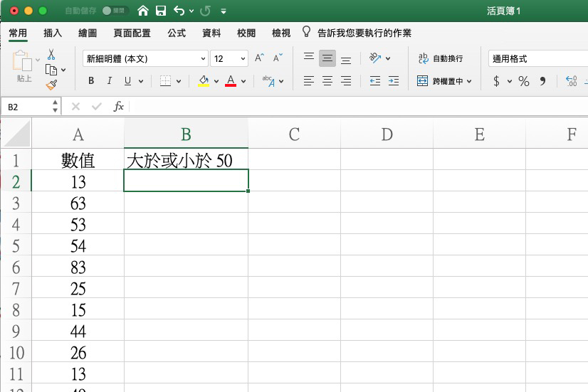The image size is (588, 392).
Task: Undo last action with the undo arrow
Action: pyautogui.click(x=179, y=11)
